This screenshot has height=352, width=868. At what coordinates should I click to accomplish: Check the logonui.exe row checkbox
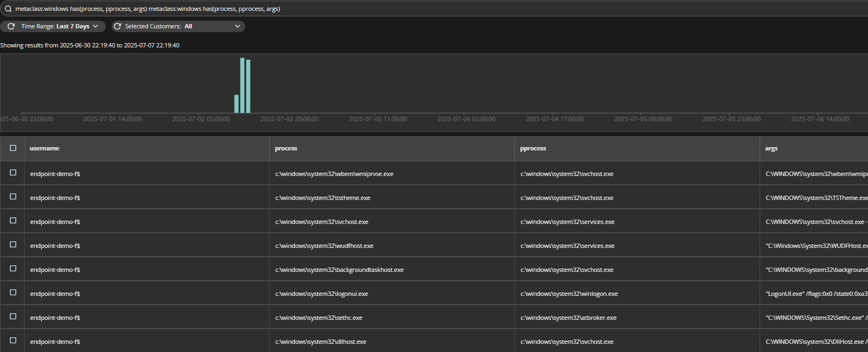point(13,293)
